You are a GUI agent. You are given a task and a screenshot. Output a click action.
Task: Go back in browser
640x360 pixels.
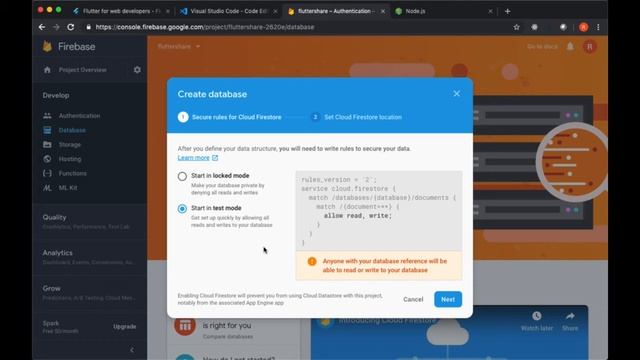42,27
